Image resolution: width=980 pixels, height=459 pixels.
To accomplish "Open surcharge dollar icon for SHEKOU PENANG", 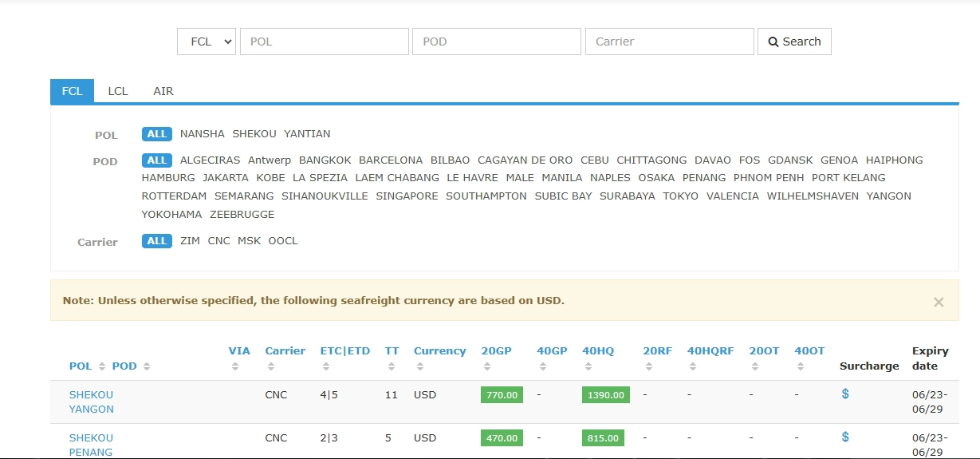I will point(845,437).
